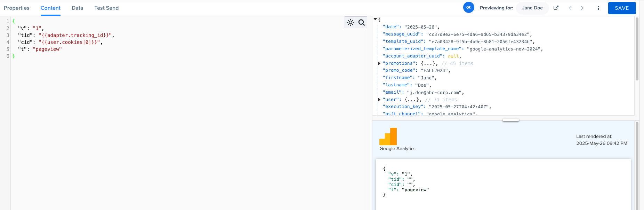Go to next preview user arrow

coord(582,8)
